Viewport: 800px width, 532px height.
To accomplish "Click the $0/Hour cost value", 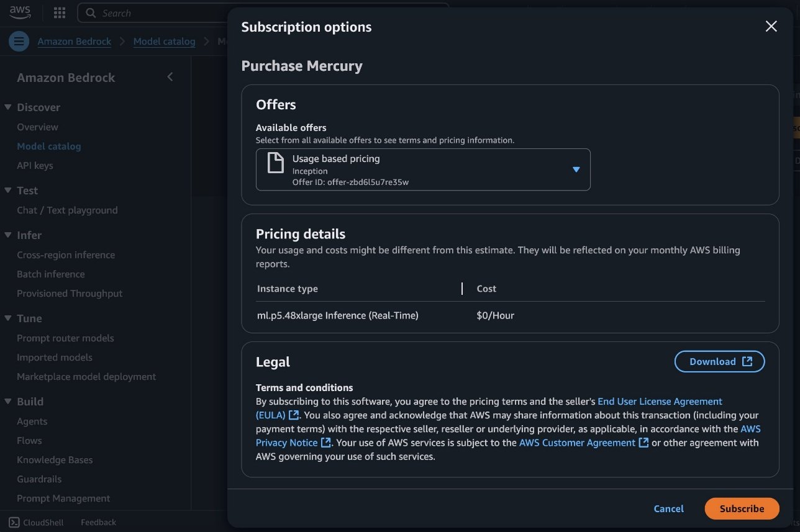I will pos(495,315).
